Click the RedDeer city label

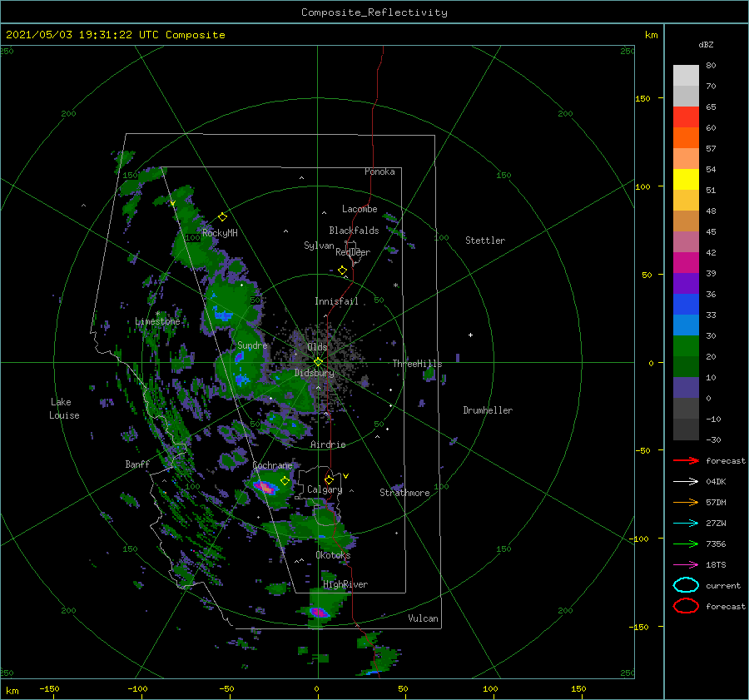pos(353,252)
